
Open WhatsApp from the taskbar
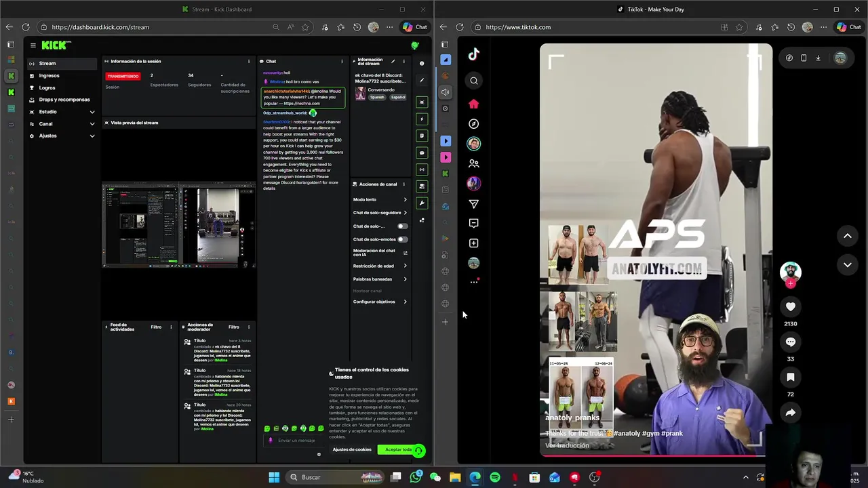pyautogui.click(x=416, y=477)
